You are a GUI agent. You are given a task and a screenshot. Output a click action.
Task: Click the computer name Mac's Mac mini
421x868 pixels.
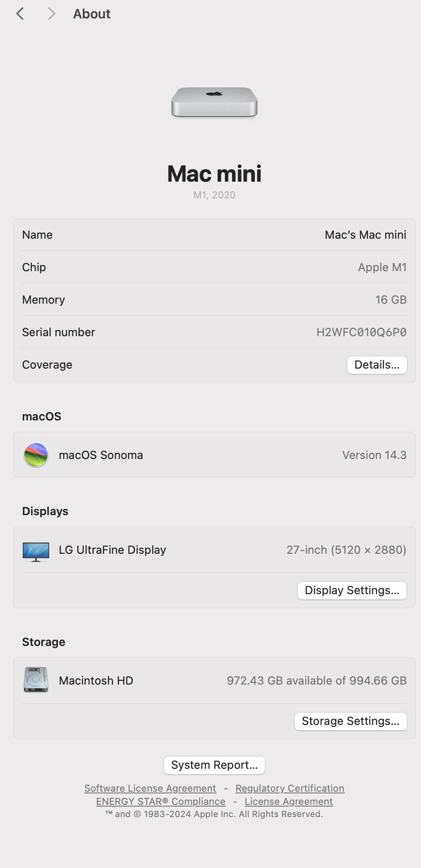pos(365,235)
